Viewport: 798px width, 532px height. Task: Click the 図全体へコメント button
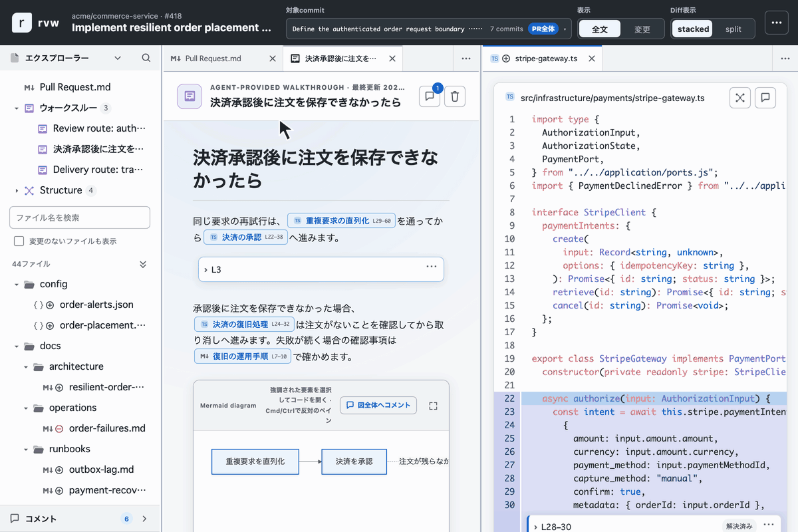click(378, 405)
